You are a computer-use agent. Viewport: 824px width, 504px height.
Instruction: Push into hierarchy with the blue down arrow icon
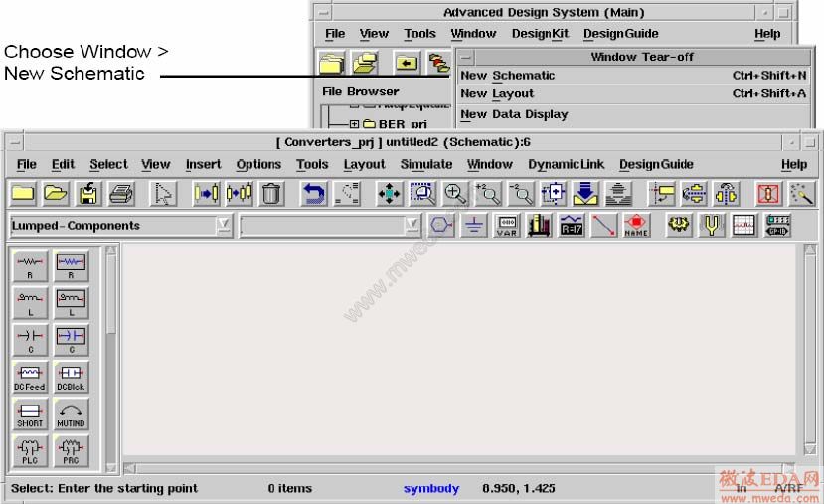click(585, 194)
